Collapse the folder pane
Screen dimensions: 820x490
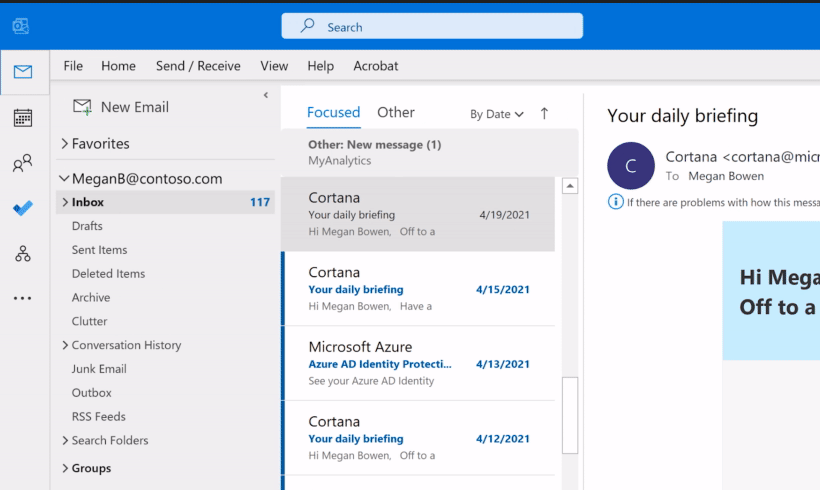265,95
